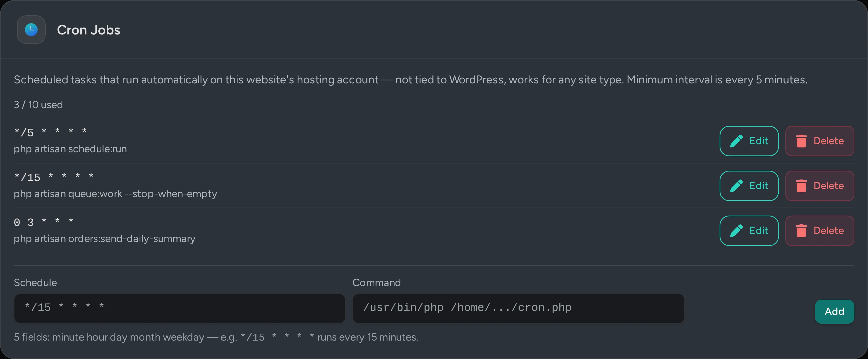The height and width of the screenshot is (359, 868).
Task: Click the blue clock icon beside Cron Jobs
Action: pos(31,30)
